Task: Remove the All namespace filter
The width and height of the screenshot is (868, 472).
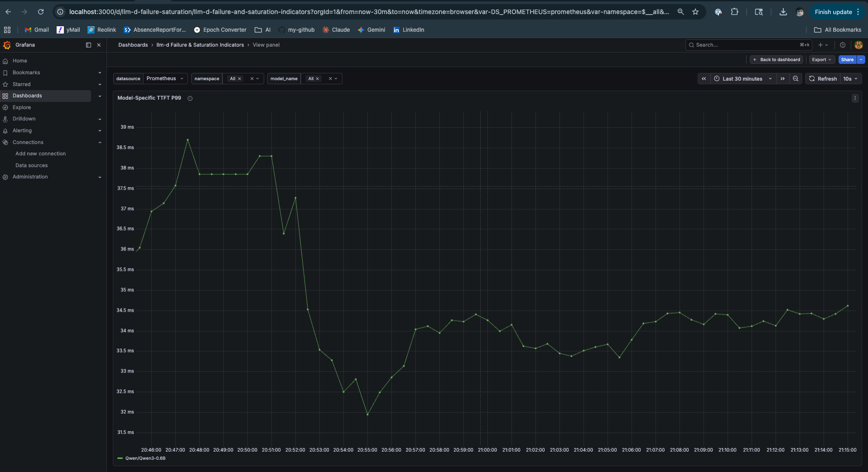Action: [240, 78]
